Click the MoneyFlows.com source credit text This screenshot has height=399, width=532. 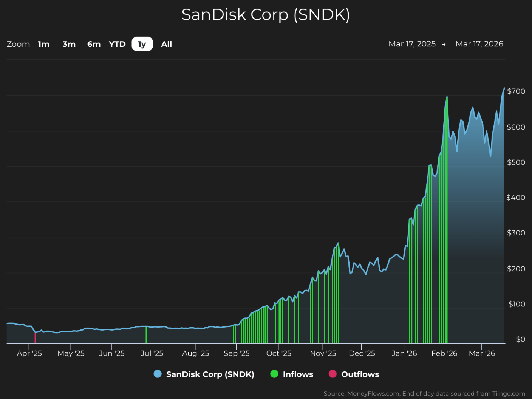click(x=424, y=394)
